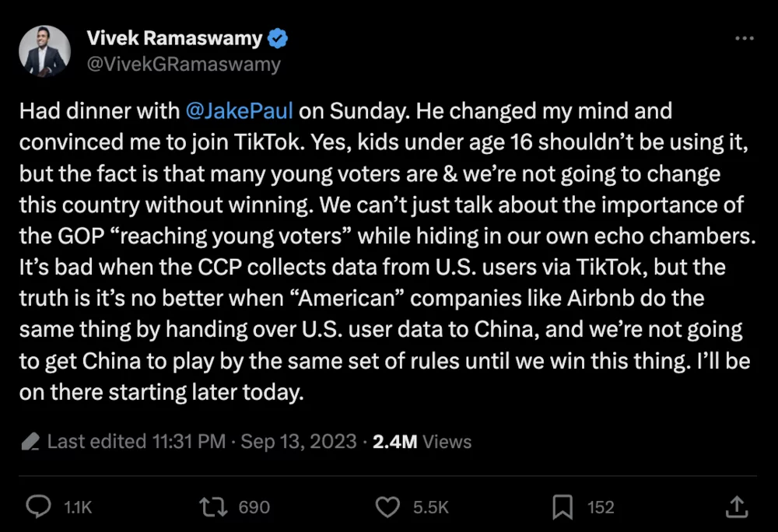Bookmark this post with the bookmark icon
Screen dimensions: 778x532
[x=562, y=508]
